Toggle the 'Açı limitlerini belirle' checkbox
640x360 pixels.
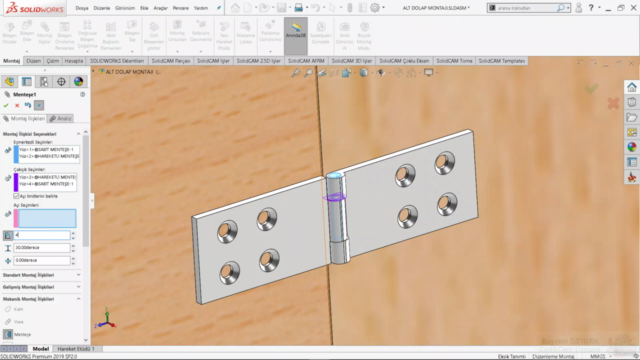coord(16,196)
